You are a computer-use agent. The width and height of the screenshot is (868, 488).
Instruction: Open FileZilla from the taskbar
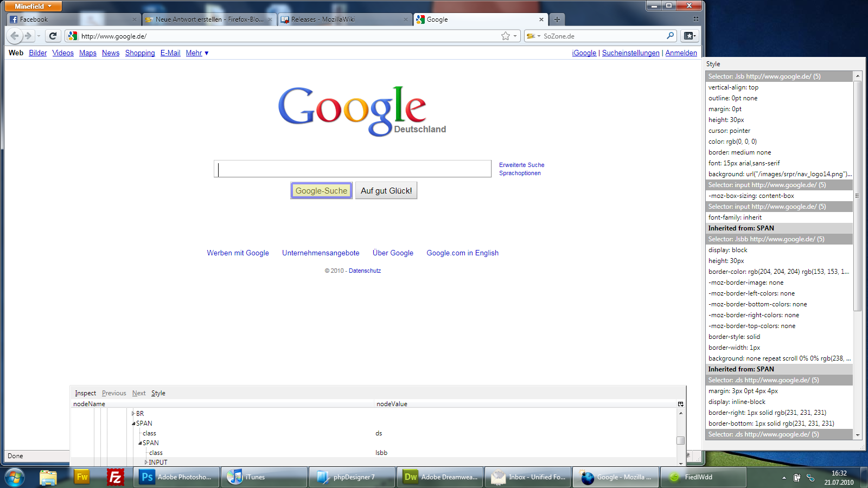point(115,477)
